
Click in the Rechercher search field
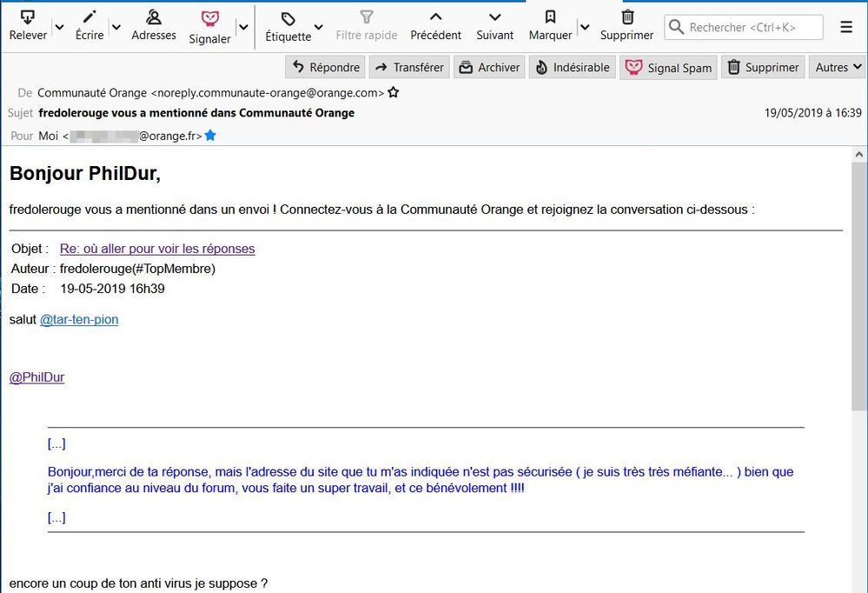[x=752, y=27]
